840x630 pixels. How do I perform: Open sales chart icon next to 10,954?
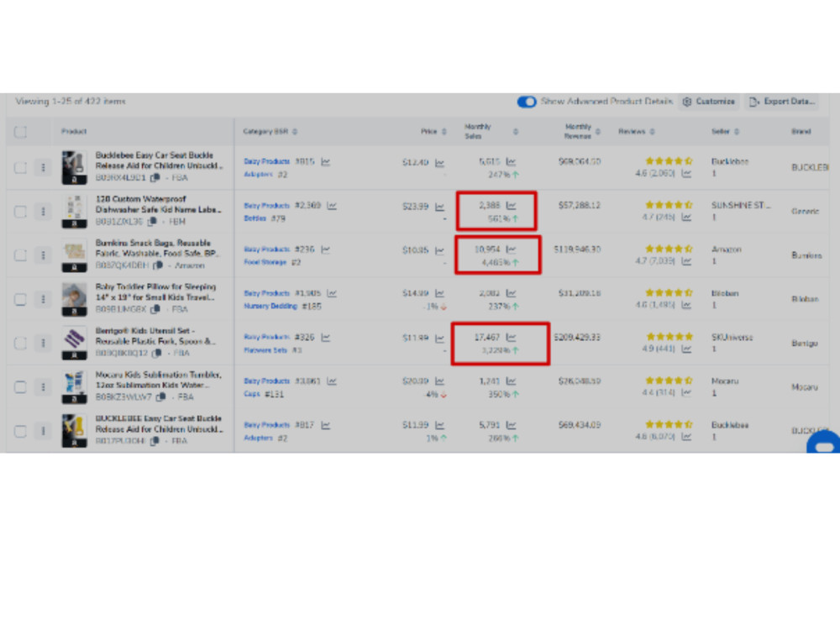coord(511,249)
